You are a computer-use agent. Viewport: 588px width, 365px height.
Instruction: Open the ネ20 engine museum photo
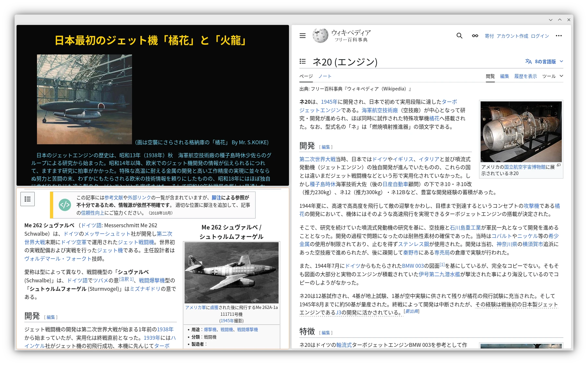pyautogui.click(x=521, y=132)
